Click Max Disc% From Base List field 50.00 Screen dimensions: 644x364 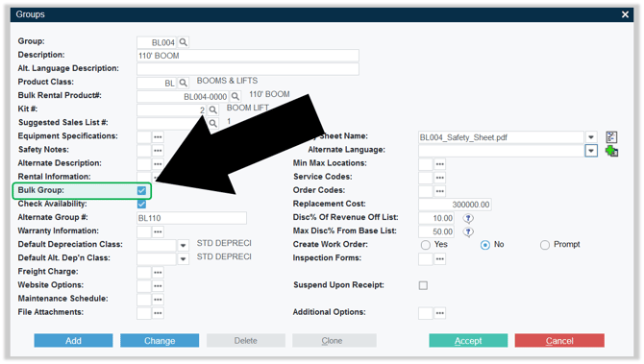[436, 231]
